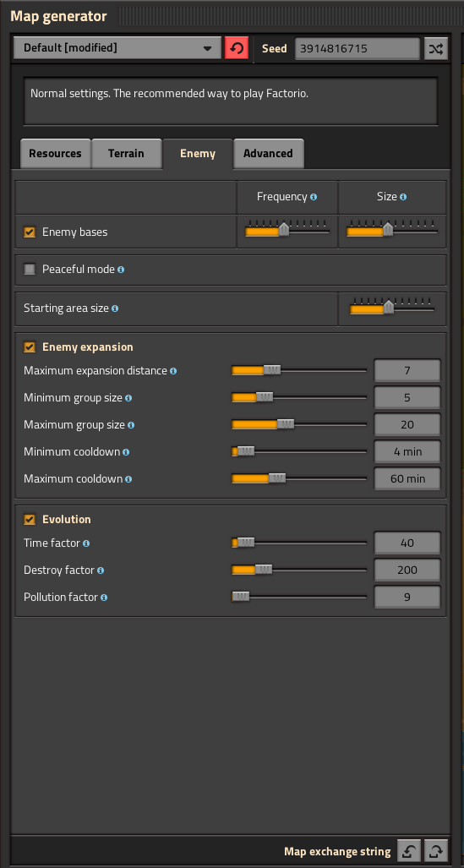Click the red reset preset icon

237,48
